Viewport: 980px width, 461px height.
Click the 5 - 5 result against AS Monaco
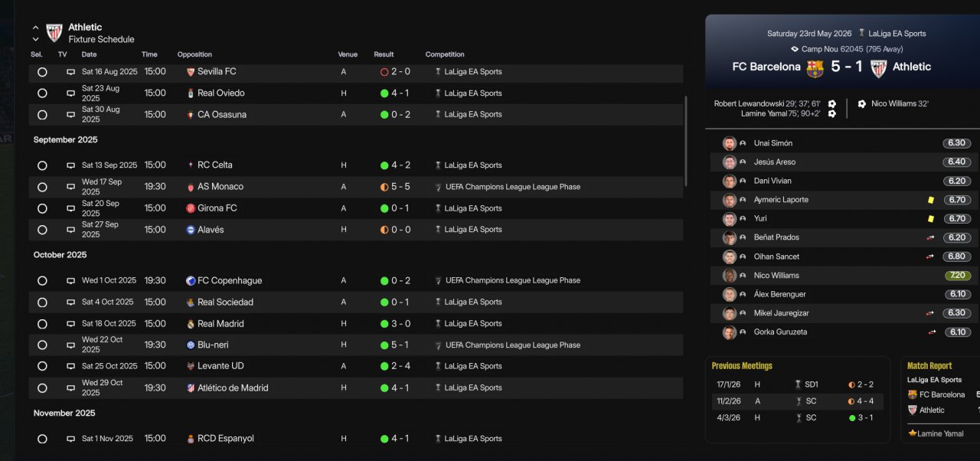click(400, 187)
